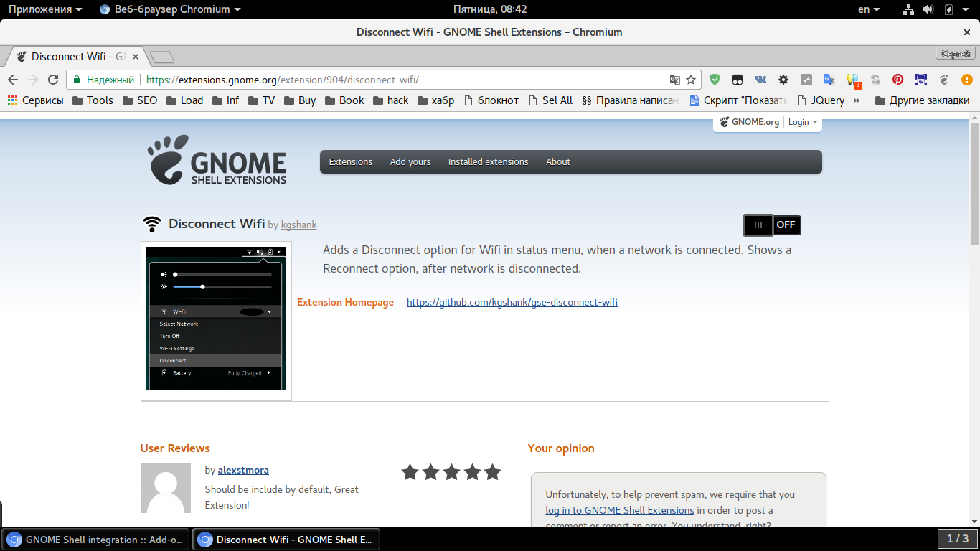The image size is (980, 551).
Task: Click the workspace switcher 1 / 3
Action: point(958,539)
